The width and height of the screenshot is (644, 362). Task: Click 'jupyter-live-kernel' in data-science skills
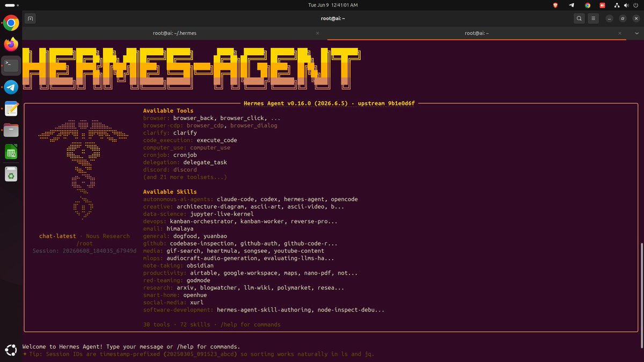point(222,214)
